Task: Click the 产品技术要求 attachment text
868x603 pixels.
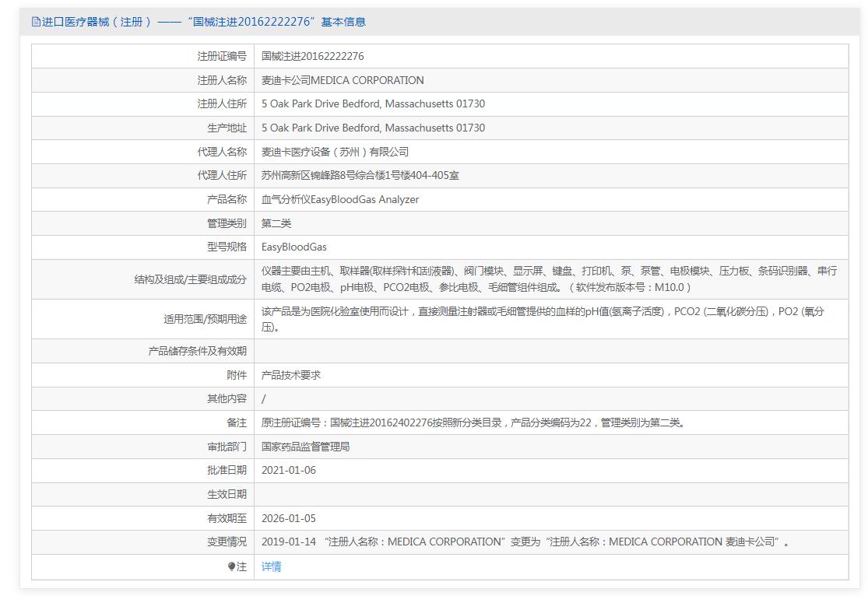Action: [291, 375]
